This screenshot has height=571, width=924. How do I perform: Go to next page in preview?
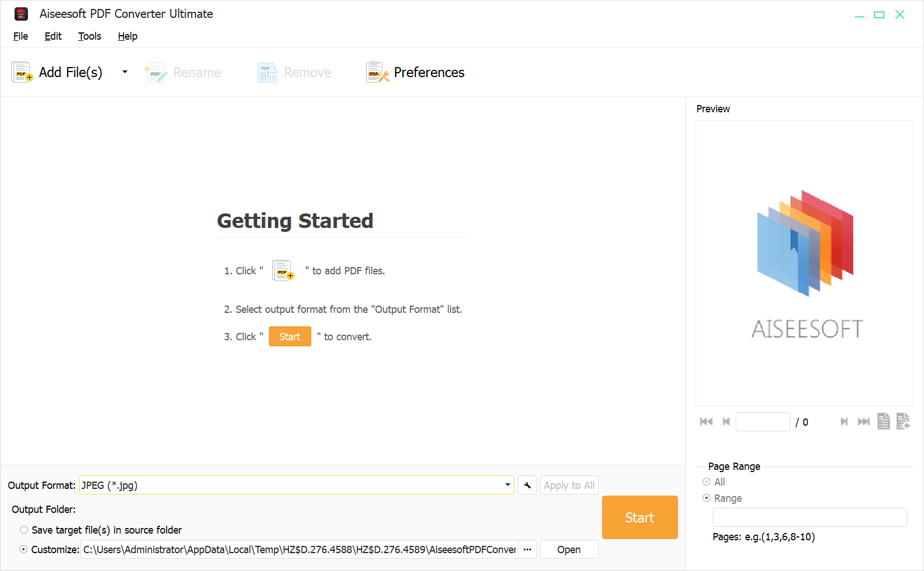(844, 422)
